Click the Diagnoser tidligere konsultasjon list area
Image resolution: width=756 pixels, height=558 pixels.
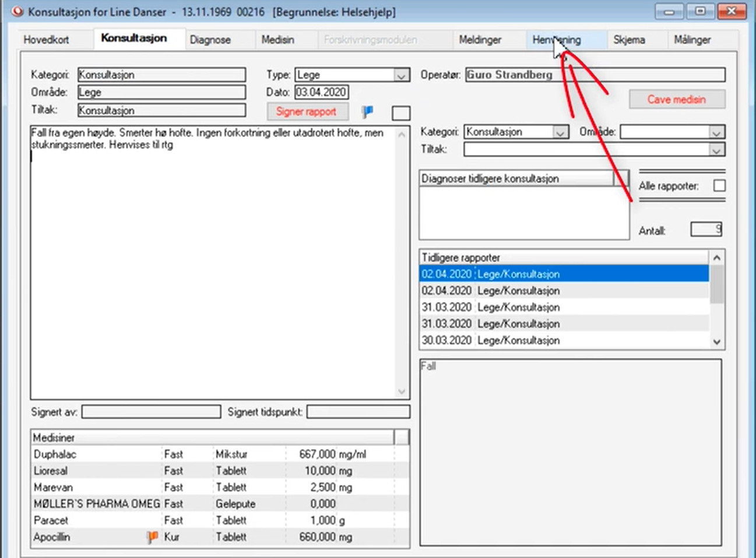click(x=524, y=212)
